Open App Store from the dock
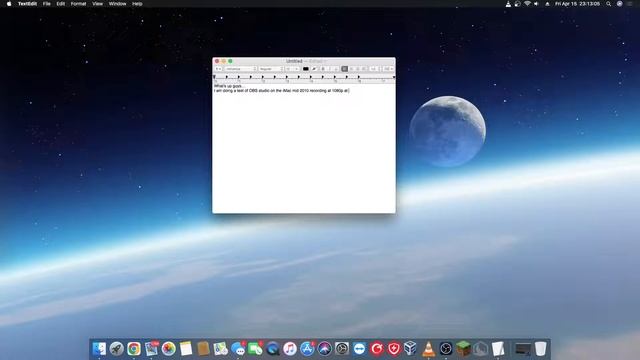The height and width of the screenshot is (360, 640). point(307,349)
